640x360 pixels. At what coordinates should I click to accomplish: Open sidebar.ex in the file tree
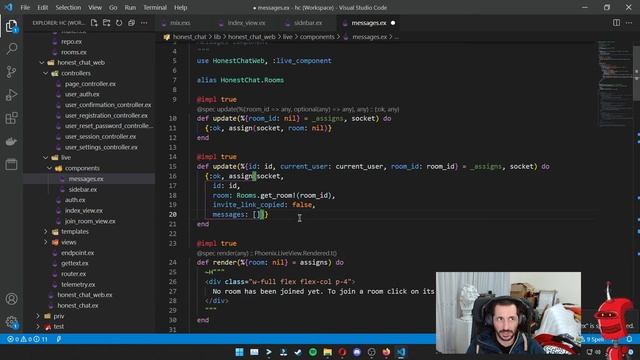pos(83,189)
